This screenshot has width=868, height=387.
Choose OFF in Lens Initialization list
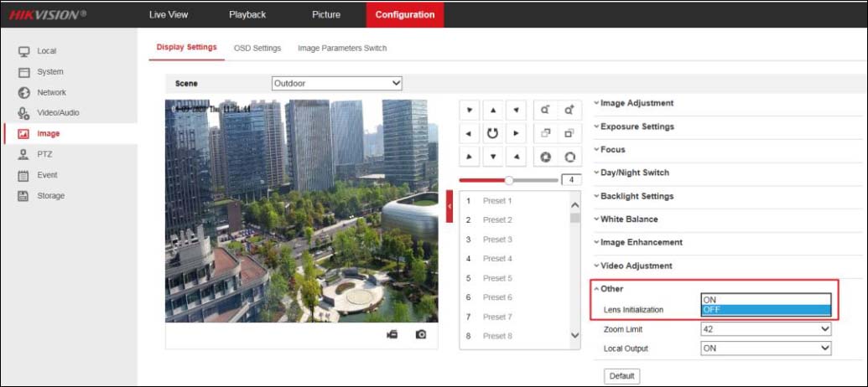coord(767,310)
